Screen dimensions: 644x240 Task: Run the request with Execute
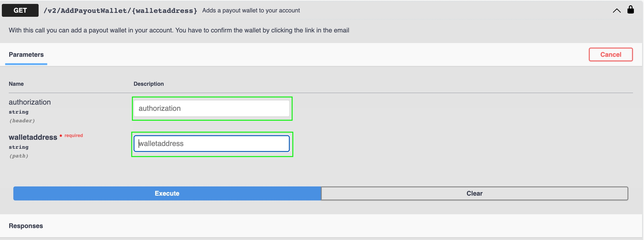167,193
